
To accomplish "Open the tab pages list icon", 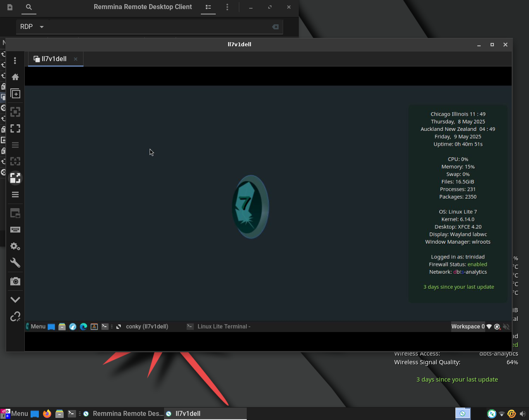I will (x=15, y=195).
